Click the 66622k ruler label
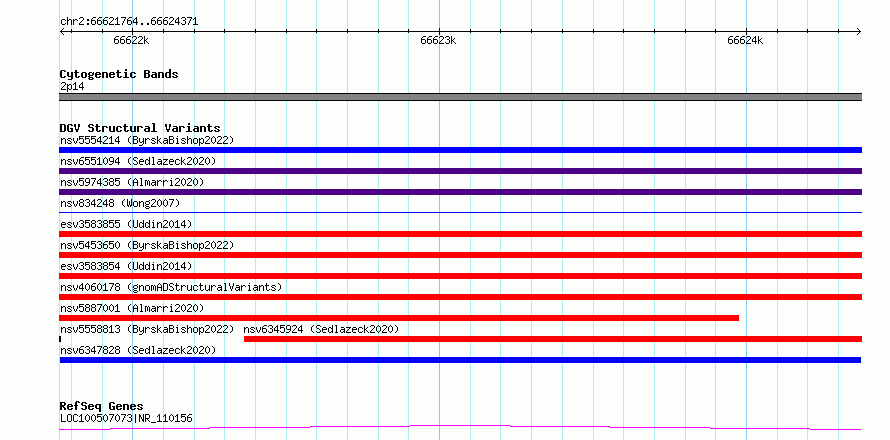890x440 pixels. coord(131,40)
